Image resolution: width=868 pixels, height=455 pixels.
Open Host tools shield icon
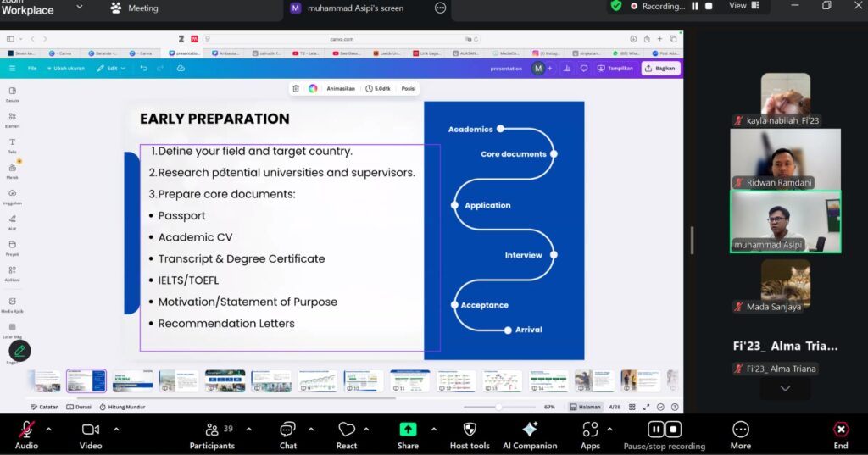point(469,430)
